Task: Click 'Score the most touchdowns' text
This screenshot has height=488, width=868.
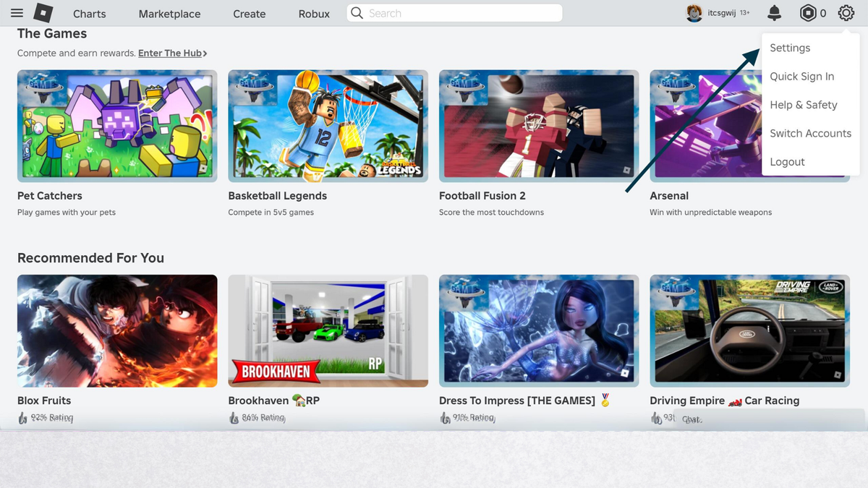Action: click(x=491, y=213)
